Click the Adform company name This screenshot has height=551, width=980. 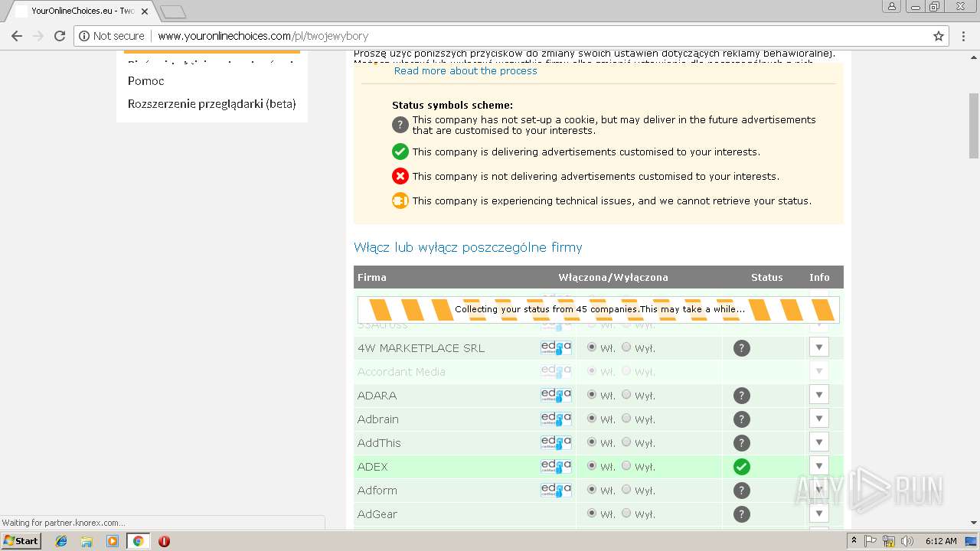click(377, 491)
